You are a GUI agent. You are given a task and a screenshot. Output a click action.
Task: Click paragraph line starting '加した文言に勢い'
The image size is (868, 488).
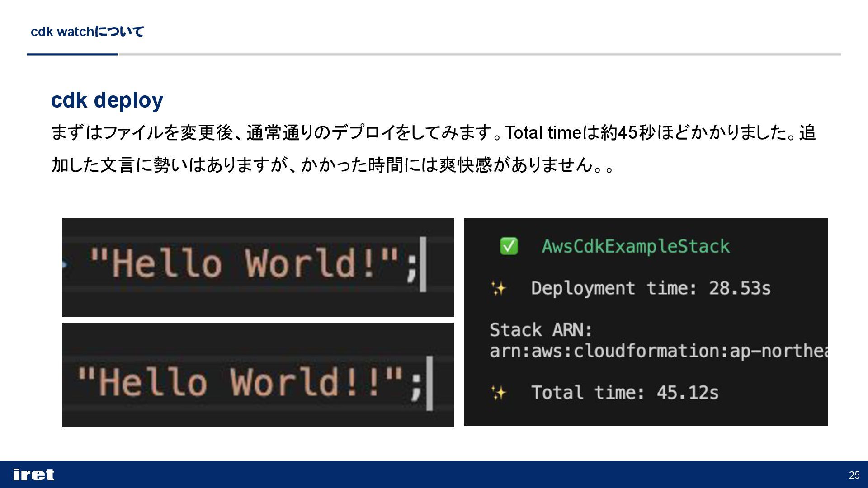click(333, 164)
